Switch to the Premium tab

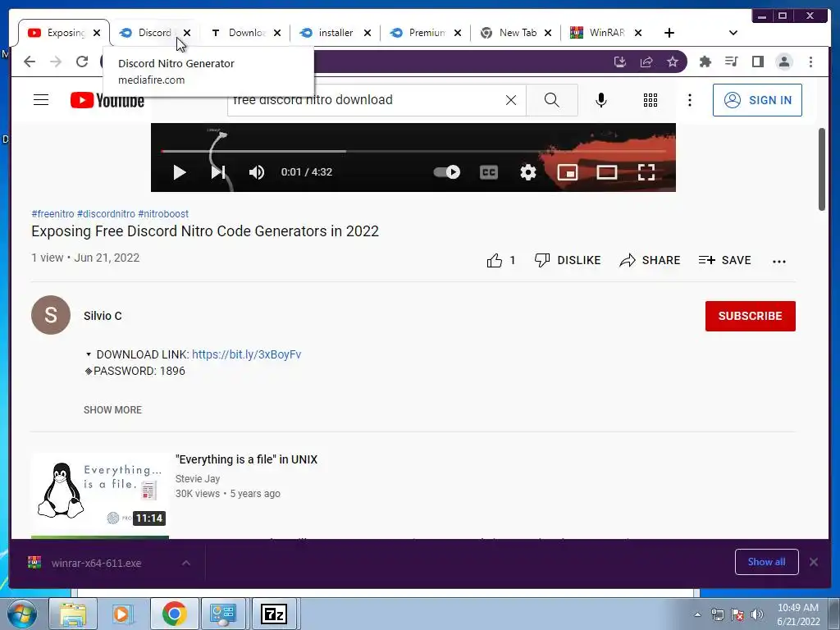(x=426, y=33)
